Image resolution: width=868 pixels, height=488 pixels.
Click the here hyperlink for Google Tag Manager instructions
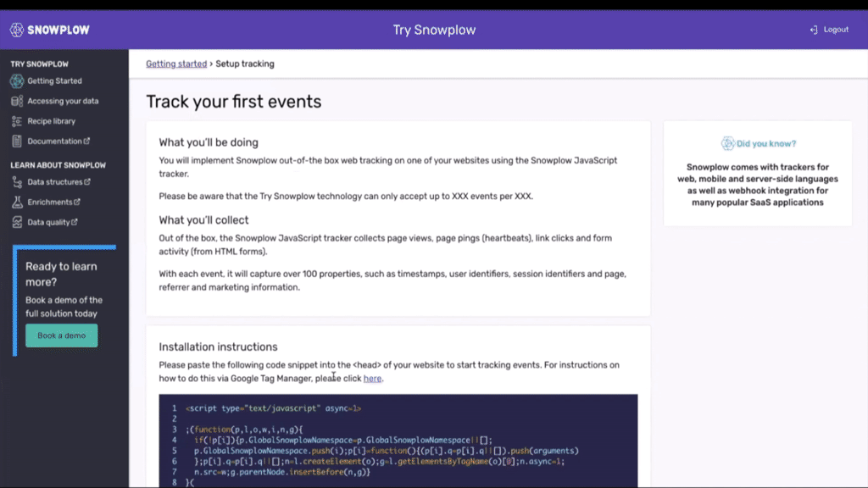tap(373, 377)
